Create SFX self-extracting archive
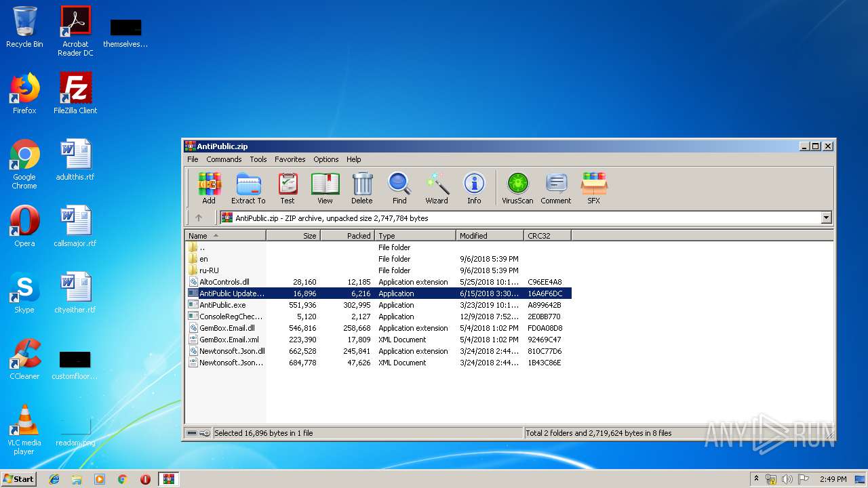Viewport: 868px width, 488px height. tap(593, 188)
